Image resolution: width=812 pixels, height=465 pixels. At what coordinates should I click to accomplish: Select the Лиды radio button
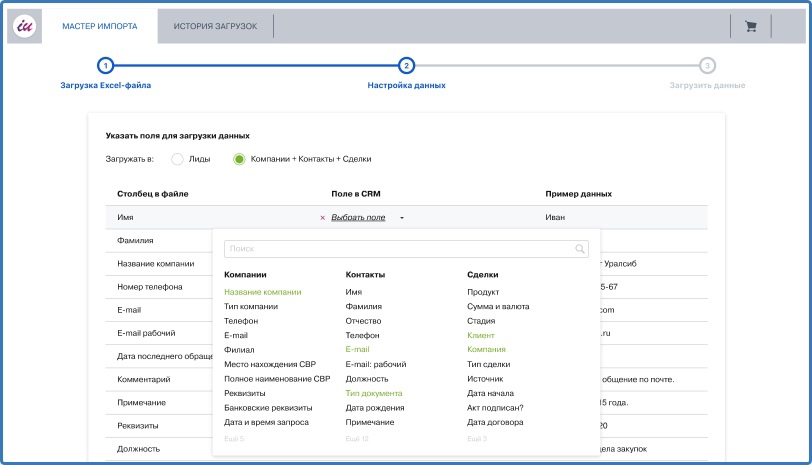click(x=178, y=159)
